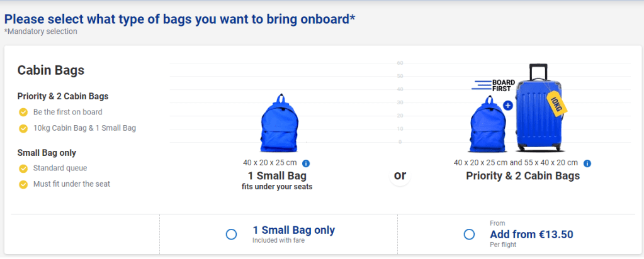Image resolution: width=644 pixels, height=259 pixels.
Task: Select the Add from €13.50 radio button
Action: pyautogui.click(x=469, y=234)
